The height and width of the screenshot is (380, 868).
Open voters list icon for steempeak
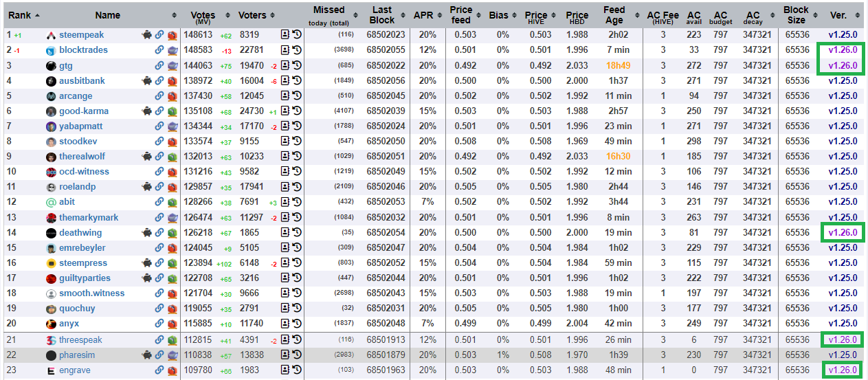point(285,35)
